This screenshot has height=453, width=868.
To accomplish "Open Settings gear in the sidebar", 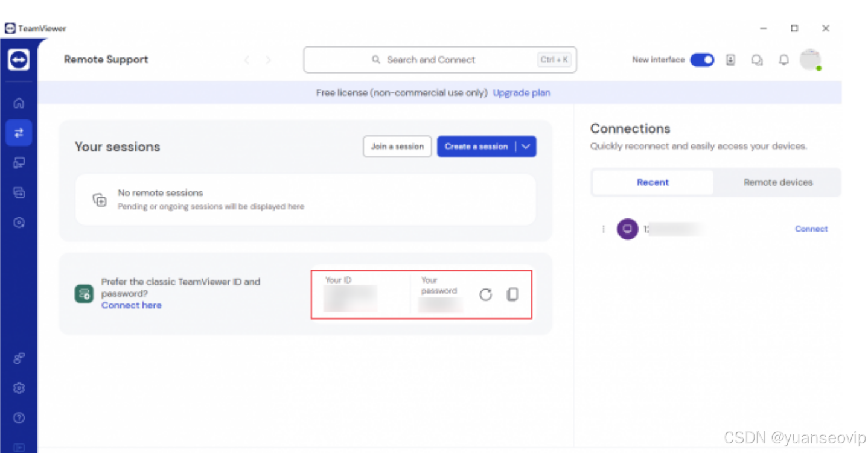I will (x=19, y=388).
